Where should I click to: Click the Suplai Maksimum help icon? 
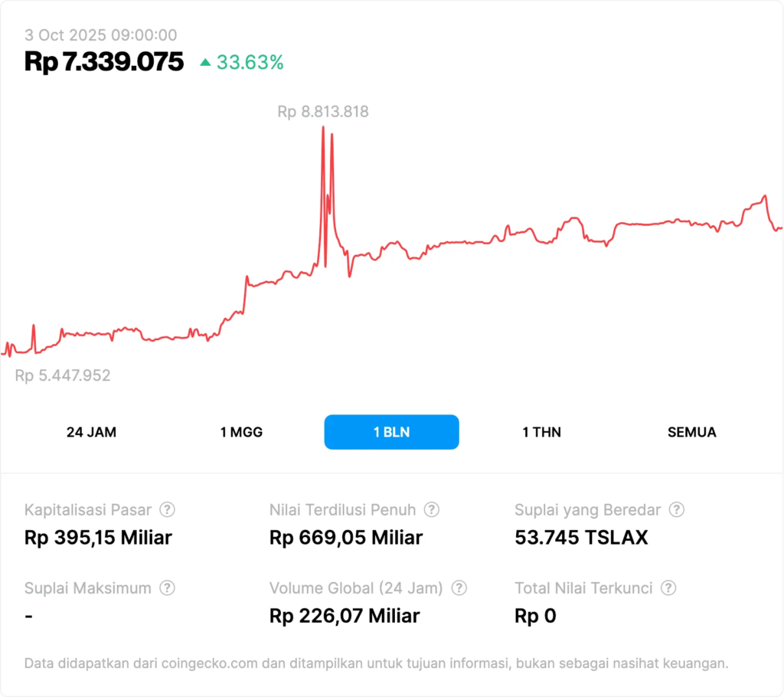167,588
